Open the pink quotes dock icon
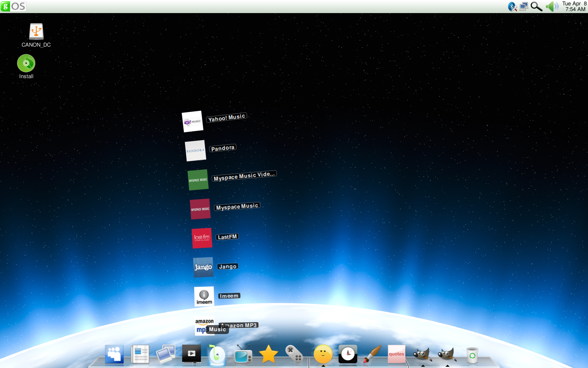The image size is (588, 368). tap(396, 354)
